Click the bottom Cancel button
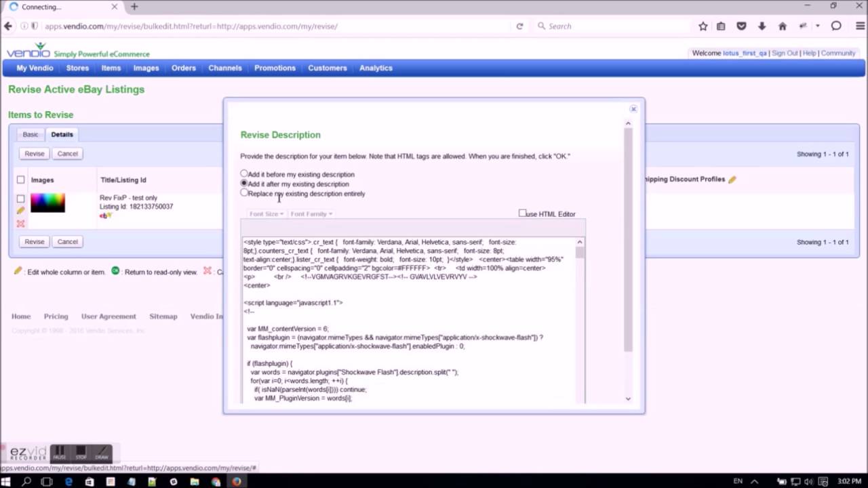Image resolution: width=868 pixels, height=488 pixels. click(x=67, y=241)
